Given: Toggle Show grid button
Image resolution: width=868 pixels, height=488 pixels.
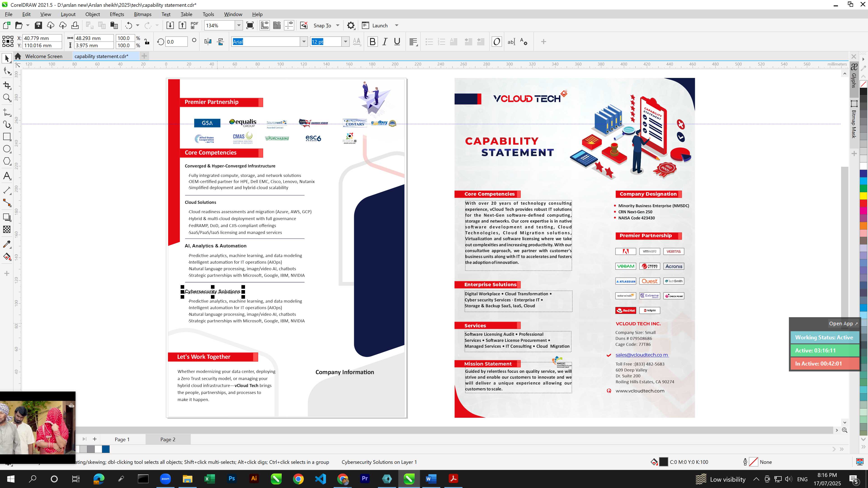Looking at the screenshot, I should [x=277, y=25].
